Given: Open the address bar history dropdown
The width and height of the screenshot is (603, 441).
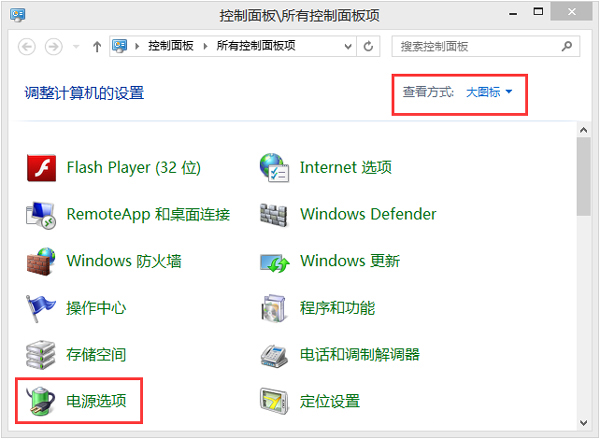Looking at the screenshot, I should coord(348,47).
